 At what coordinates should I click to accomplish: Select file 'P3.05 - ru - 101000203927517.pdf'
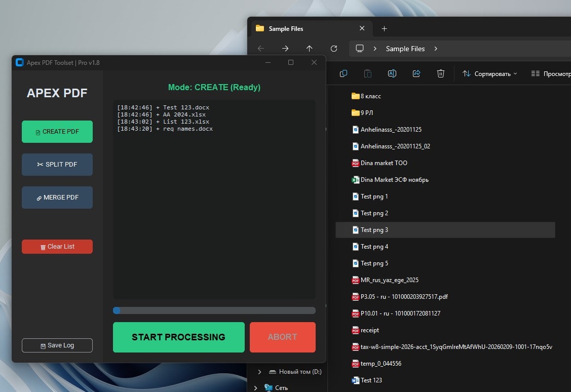point(445,297)
